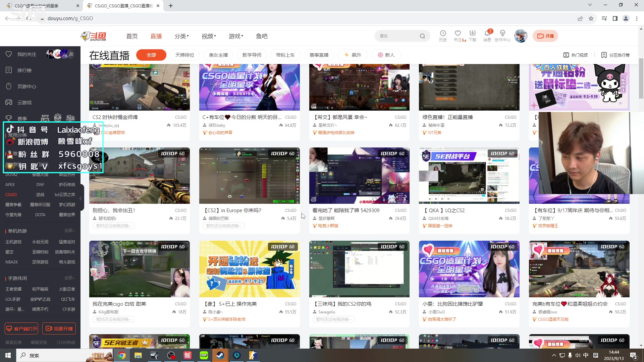Viewport: 644px width, 362px height.
Task: Open the 王者荣耀 category link
Action: coord(13,289)
